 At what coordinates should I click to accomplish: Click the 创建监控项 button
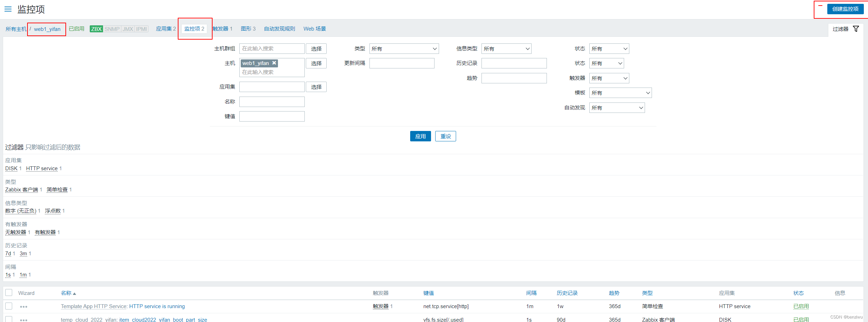click(x=845, y=9)
